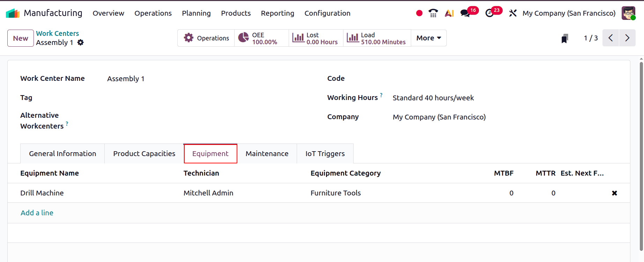Open the Manufacturing app home icon
Viewport: 644px width, 262px height.
pos(13,13)
